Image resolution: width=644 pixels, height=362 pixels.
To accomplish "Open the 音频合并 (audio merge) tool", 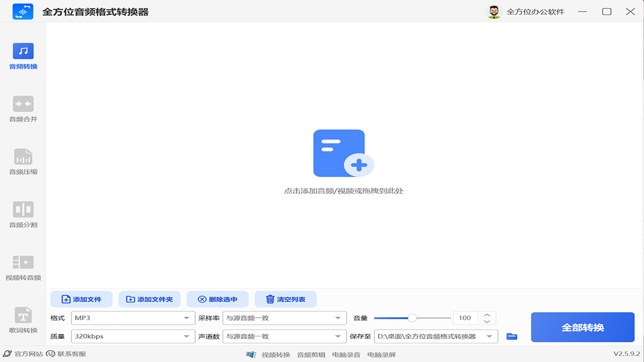I will (x=23, y=107).
